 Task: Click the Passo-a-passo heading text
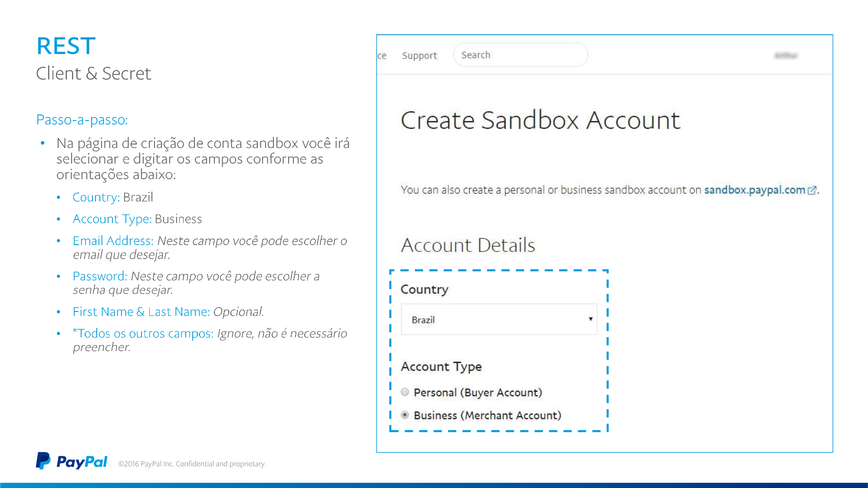(82, 120)
